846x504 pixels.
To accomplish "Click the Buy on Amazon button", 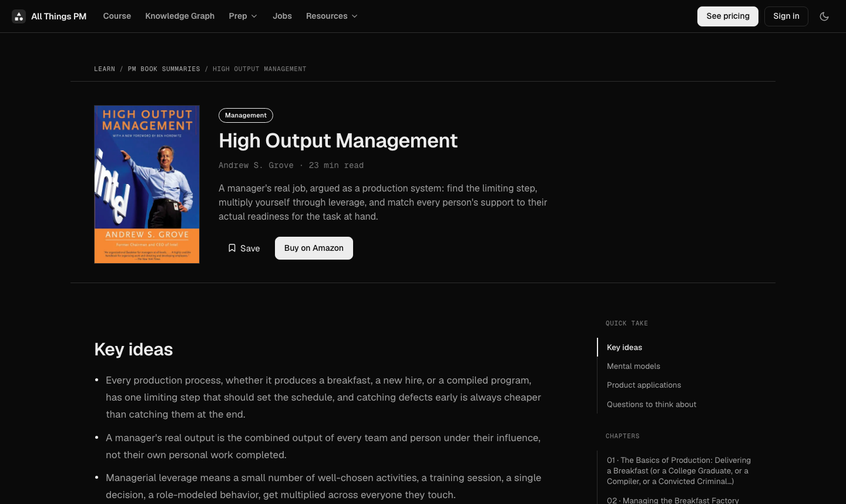I will (314, 248).
